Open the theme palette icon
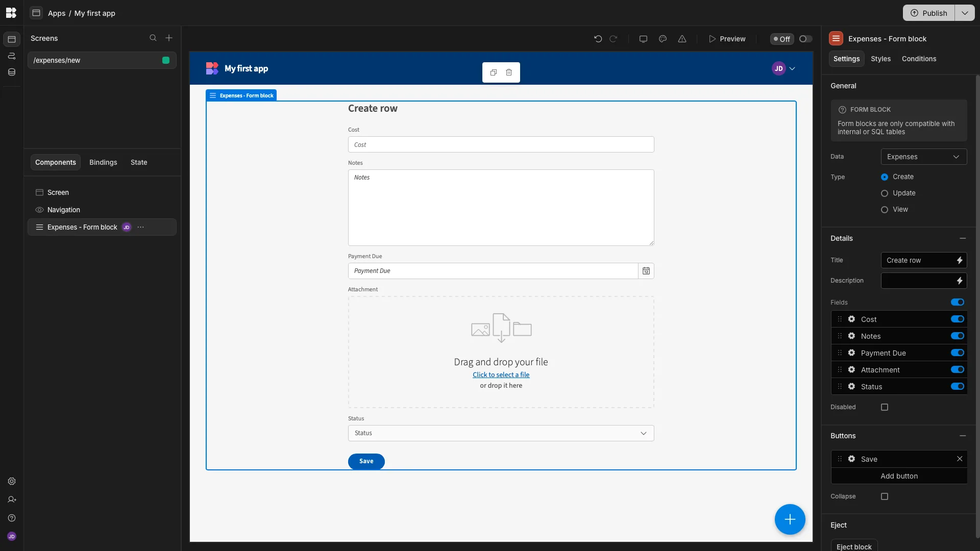The image size is (980, 551). (663, 39)
